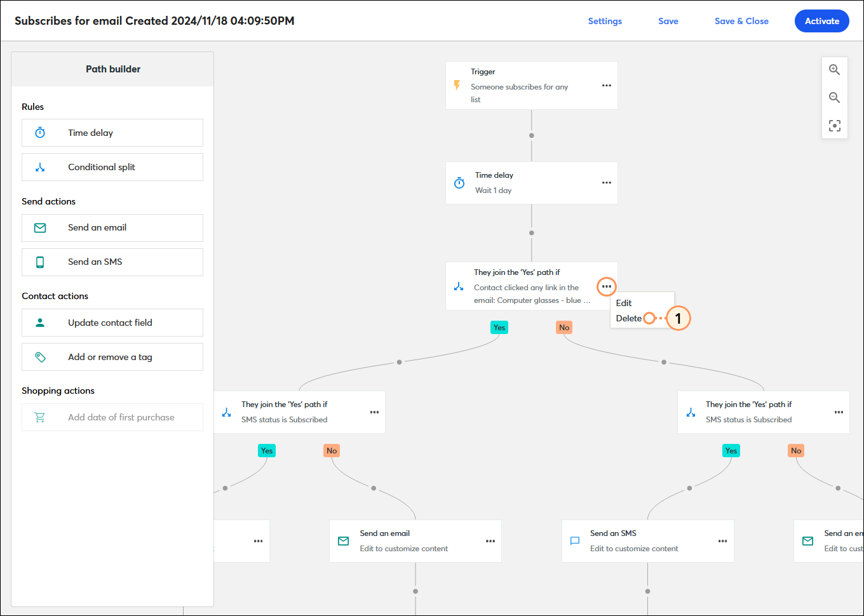This screenshot has width=864, height=616.
Task: Click 'Edit to customize content' under Send an SMS
Action: [x=634, y=549]
